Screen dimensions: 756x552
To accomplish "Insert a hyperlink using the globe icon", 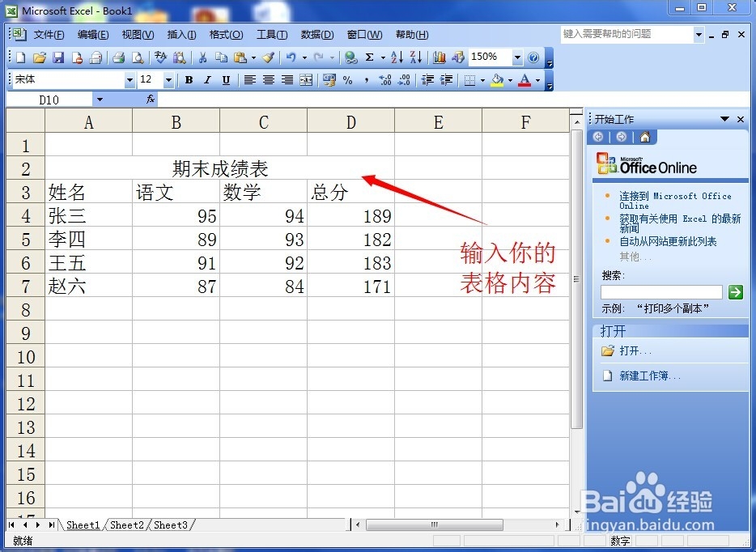I will (351, 57).
